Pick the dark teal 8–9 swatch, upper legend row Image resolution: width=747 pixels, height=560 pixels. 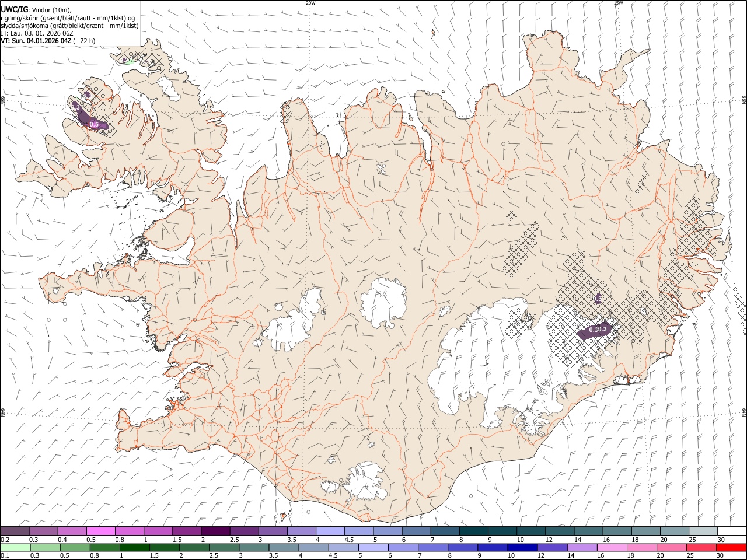[473, 531]
